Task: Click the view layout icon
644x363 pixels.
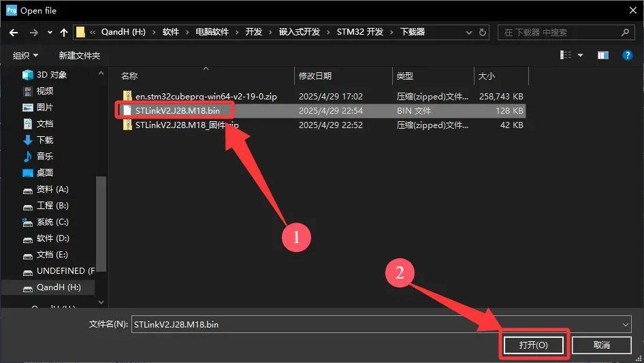Action: coord(566,55)
